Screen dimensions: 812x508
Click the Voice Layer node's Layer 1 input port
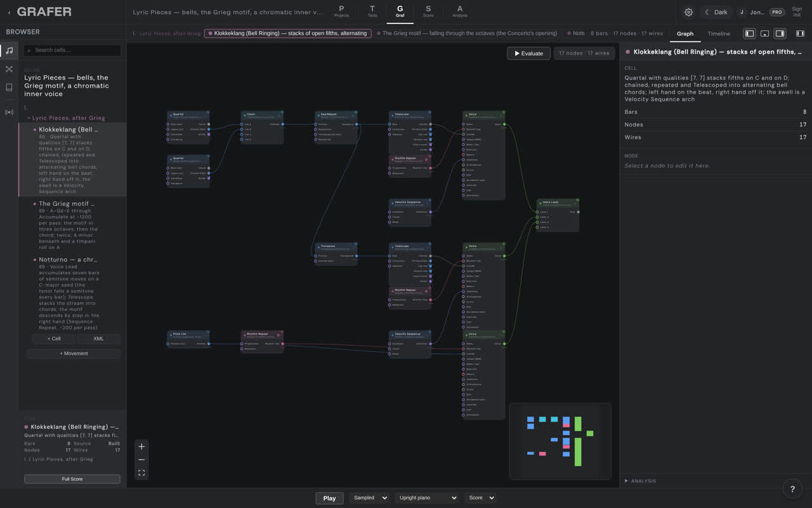point(537,212)
